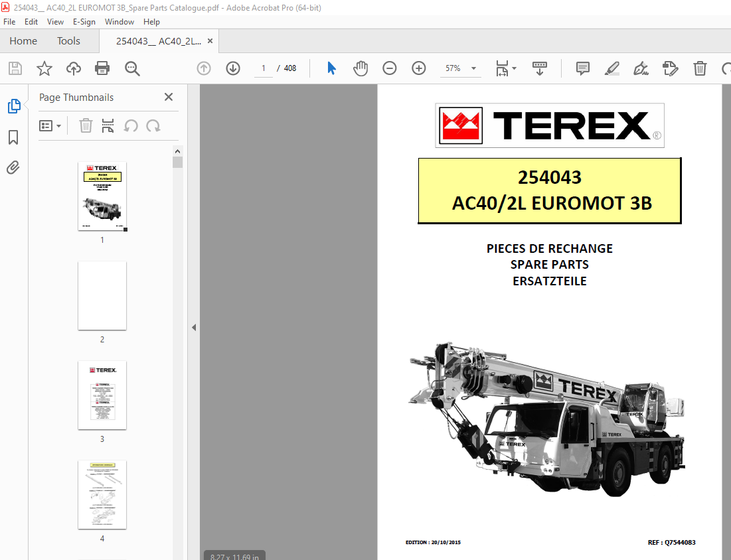Select blank page 2 thumbnail

(x=102, y=295)
